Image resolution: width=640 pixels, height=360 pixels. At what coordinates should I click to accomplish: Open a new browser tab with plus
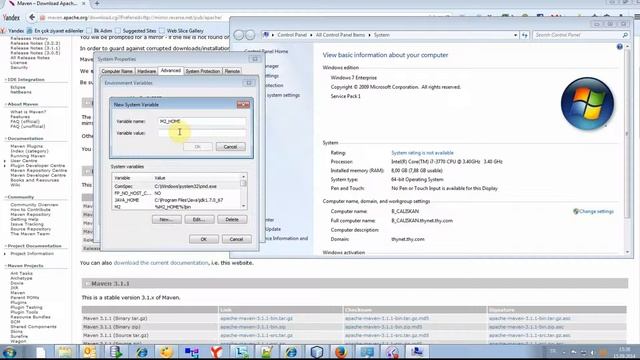point(97,3)
